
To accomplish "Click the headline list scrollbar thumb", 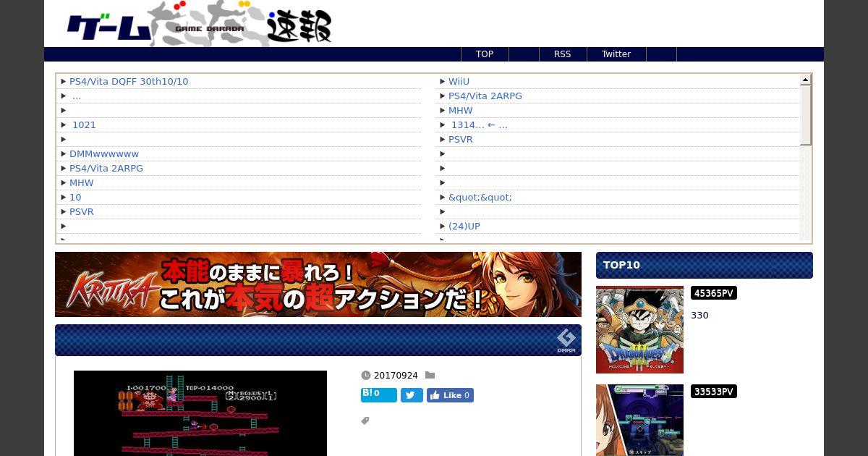I will click(x=806, y=115).
